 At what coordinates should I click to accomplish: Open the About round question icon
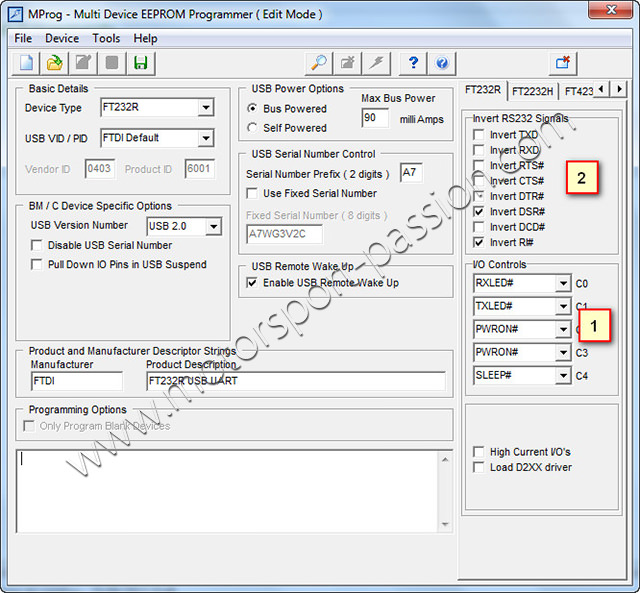tap(442, 63)
